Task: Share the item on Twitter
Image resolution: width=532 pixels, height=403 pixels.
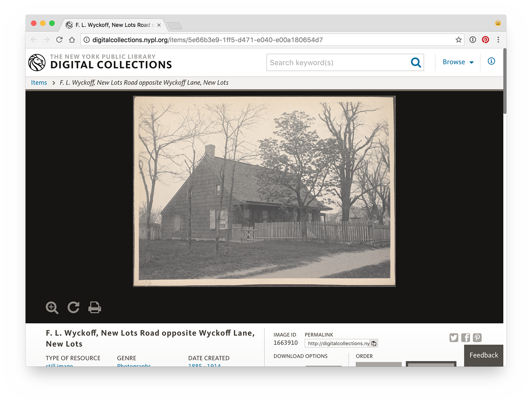Action: [454, 338]
